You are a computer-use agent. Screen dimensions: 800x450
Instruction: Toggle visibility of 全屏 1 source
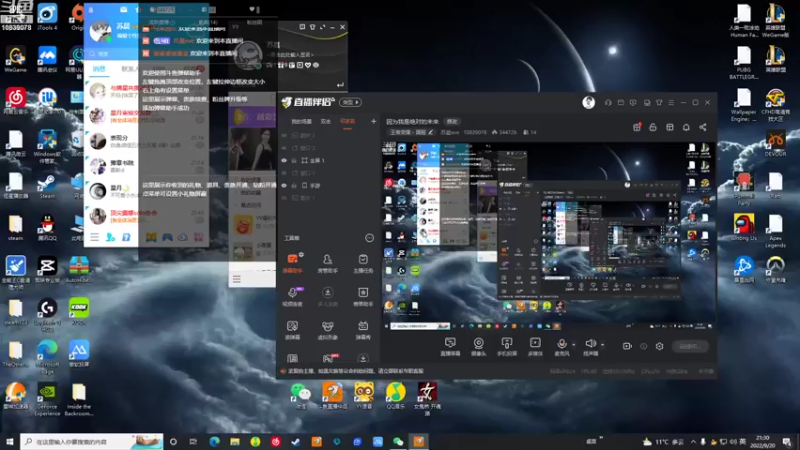click(x=284, y=160)
